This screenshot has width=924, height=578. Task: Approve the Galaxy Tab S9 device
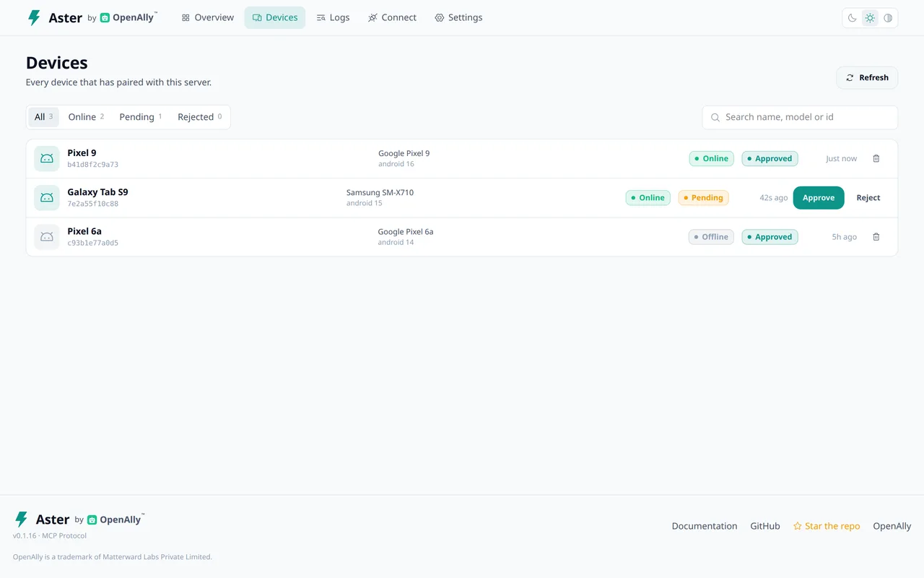(819, 198)
